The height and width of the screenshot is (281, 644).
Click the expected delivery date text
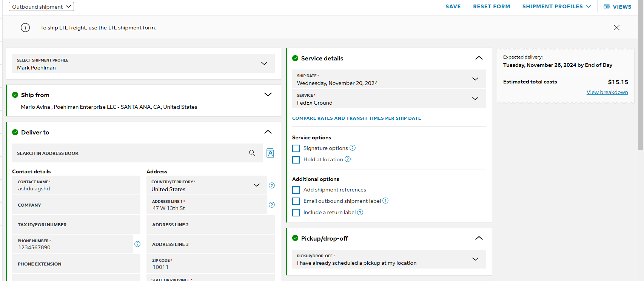[558, 65]
